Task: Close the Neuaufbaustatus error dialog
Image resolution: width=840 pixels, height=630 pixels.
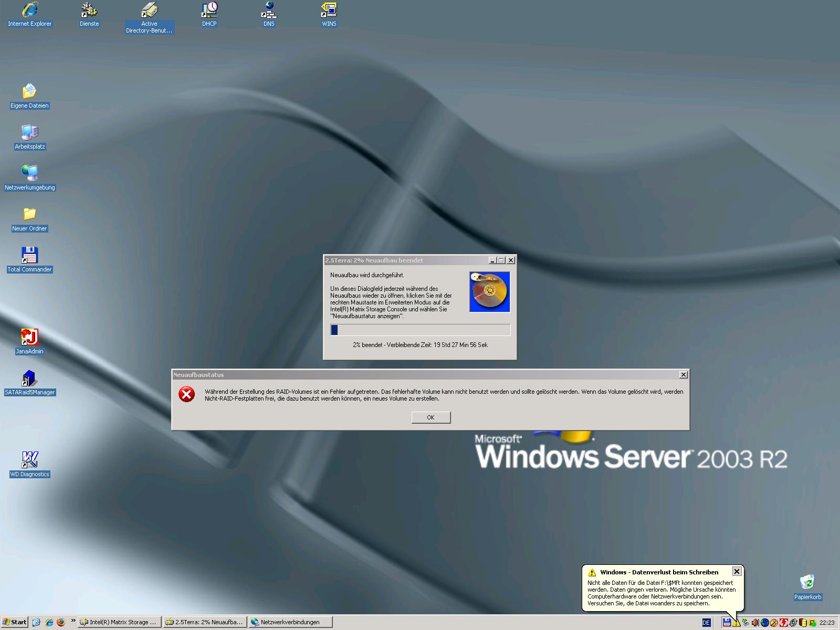Action: (683, 374)
